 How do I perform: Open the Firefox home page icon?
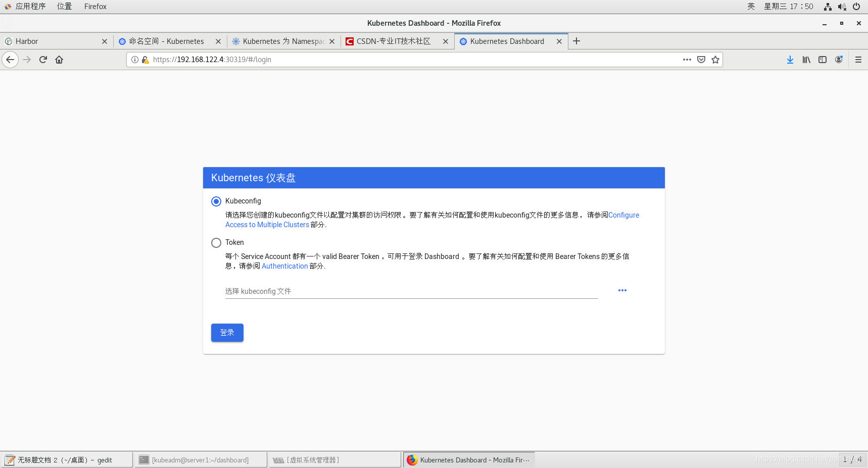[59, 60]
